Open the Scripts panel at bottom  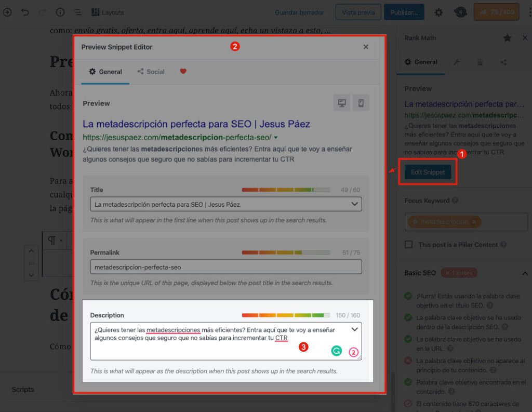(x=23, y=390)
